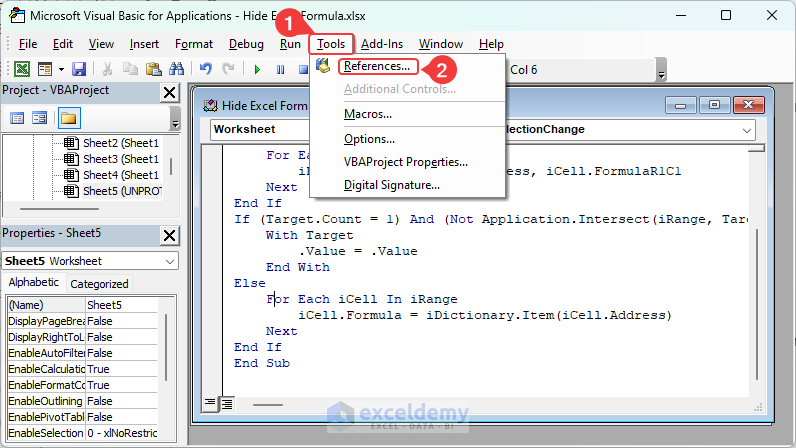796x448 pixels.
Task: Choose VBAProject Properties... menu entry
Action: point(406,162)
